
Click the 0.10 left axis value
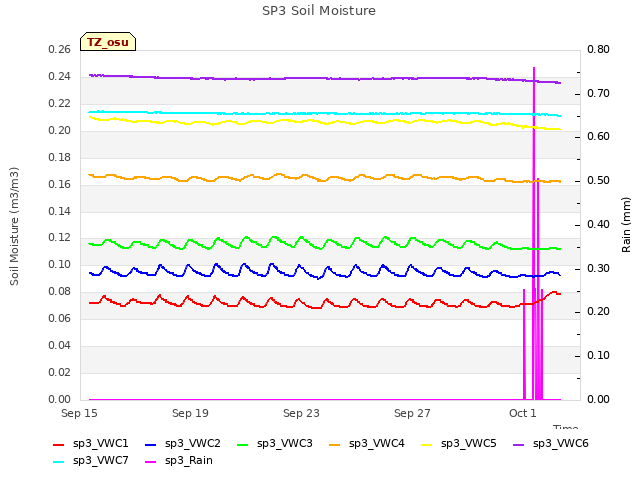click(60, 264)
